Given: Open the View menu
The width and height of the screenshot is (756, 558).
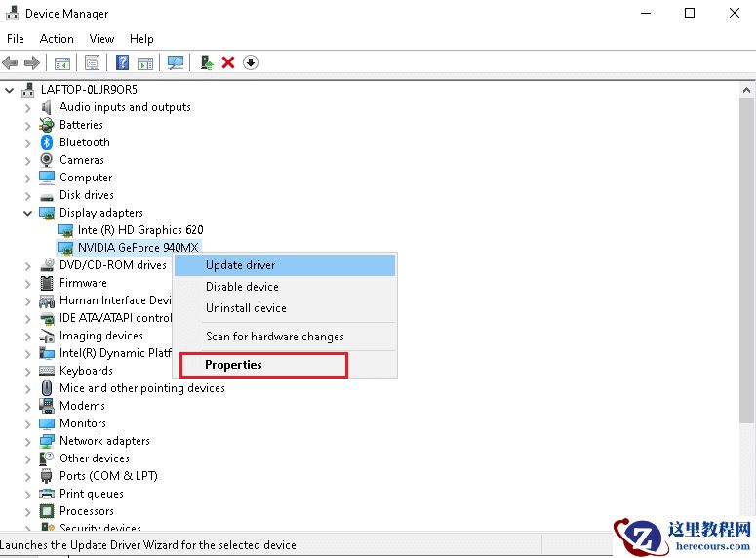Looking at the screenshot, I should point(101,39).
